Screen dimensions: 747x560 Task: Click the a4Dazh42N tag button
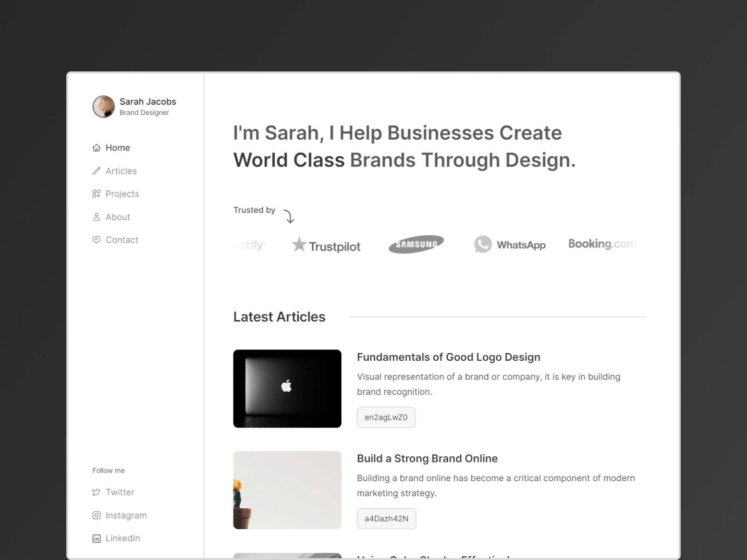tap(386, 518)
